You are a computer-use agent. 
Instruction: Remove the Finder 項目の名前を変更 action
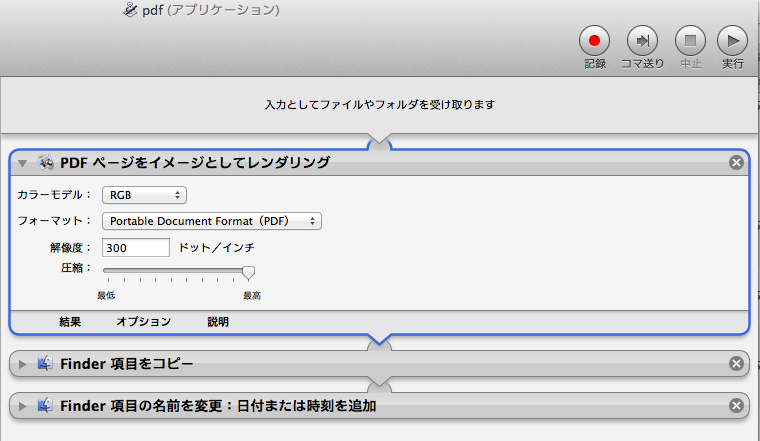click(x=736, y=405)
